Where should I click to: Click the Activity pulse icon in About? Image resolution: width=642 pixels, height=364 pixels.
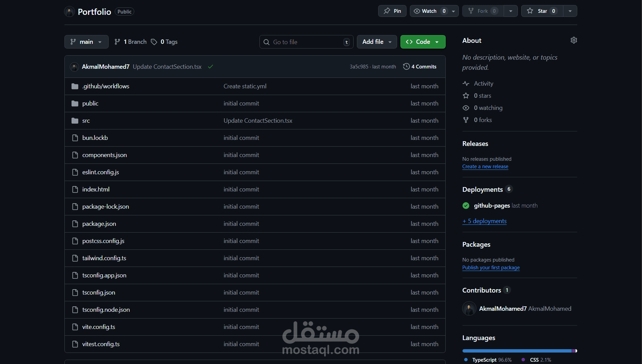(x=466, y=84)
